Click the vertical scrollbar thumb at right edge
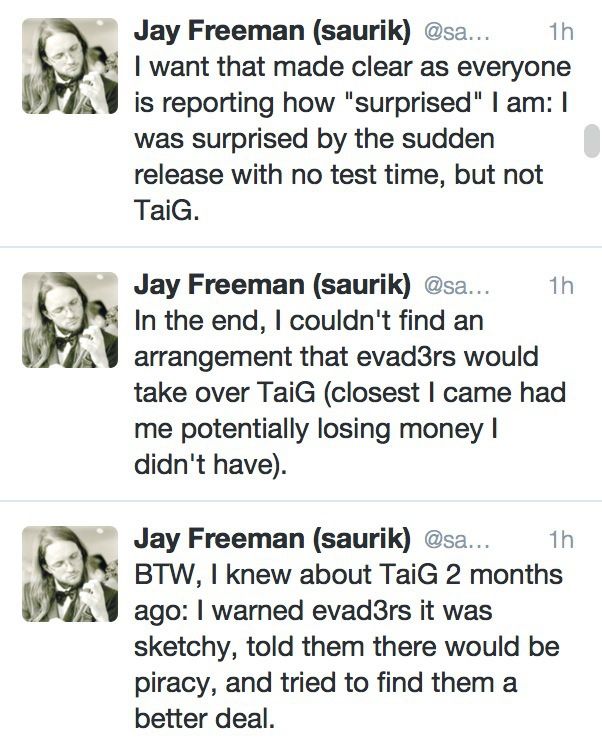This screenshot has width=602, height=750. (591, 141)
